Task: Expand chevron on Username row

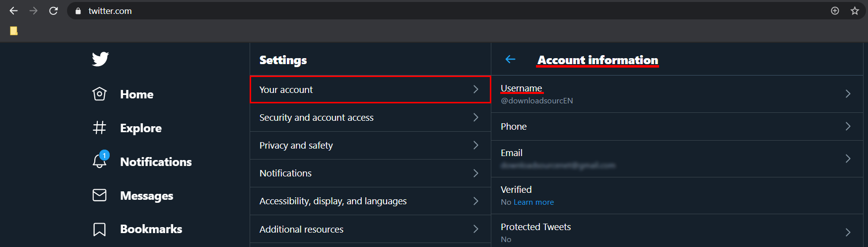Action: point(848,94)
